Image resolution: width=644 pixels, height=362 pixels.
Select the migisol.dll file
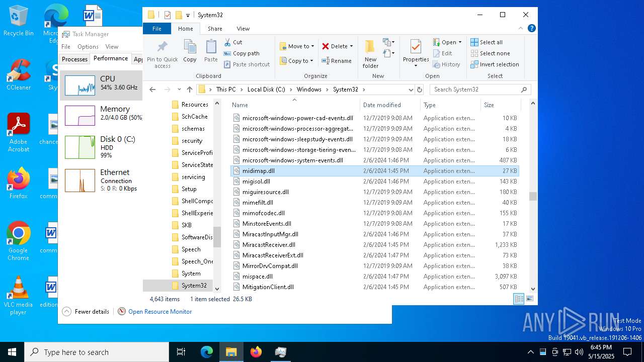pos(374,182)
